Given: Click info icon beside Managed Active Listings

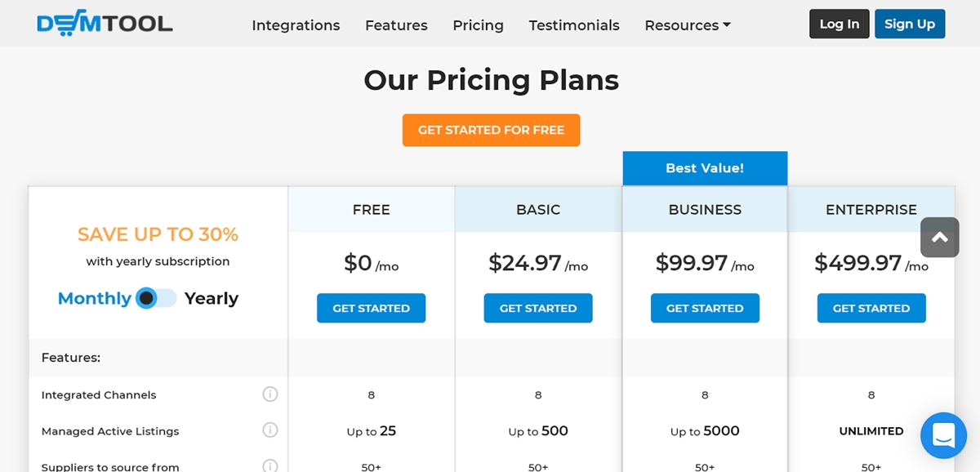Looking at the screenshot, I should coord(270,430).
